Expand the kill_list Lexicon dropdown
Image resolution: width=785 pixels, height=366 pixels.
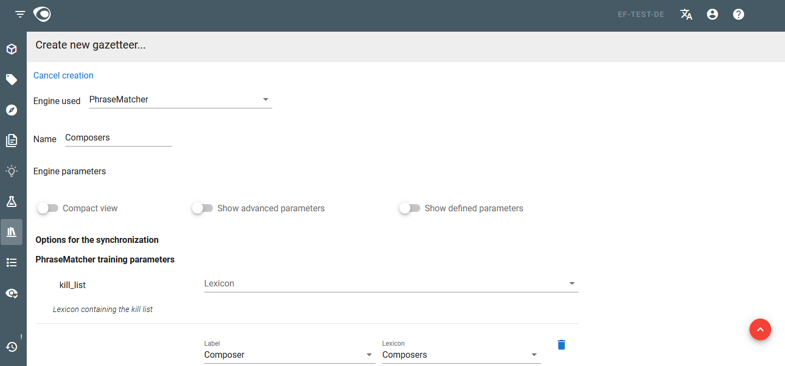tap(391, 283)
